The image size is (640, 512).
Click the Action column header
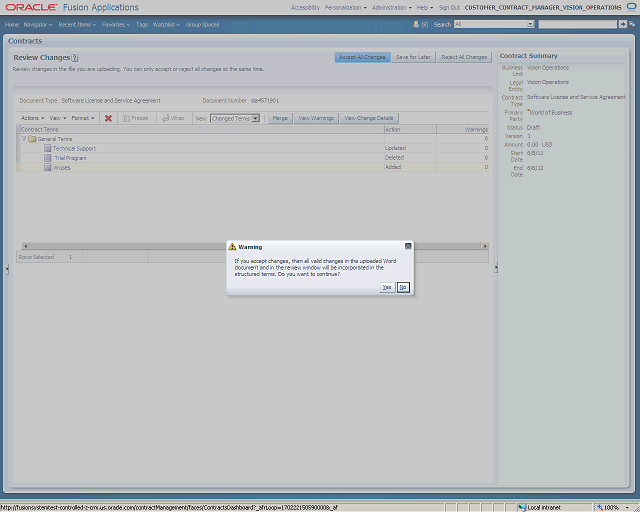point(410,129)
